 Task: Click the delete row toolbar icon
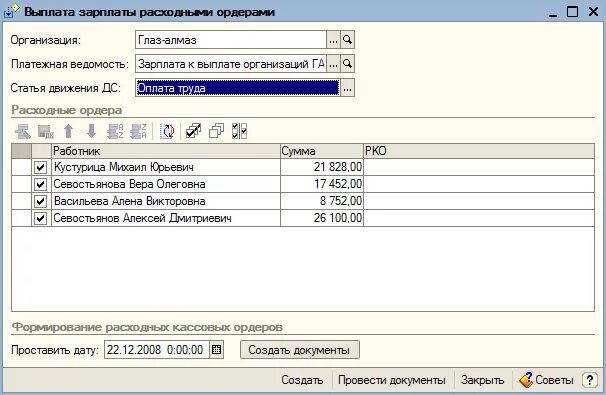point(46,131)
